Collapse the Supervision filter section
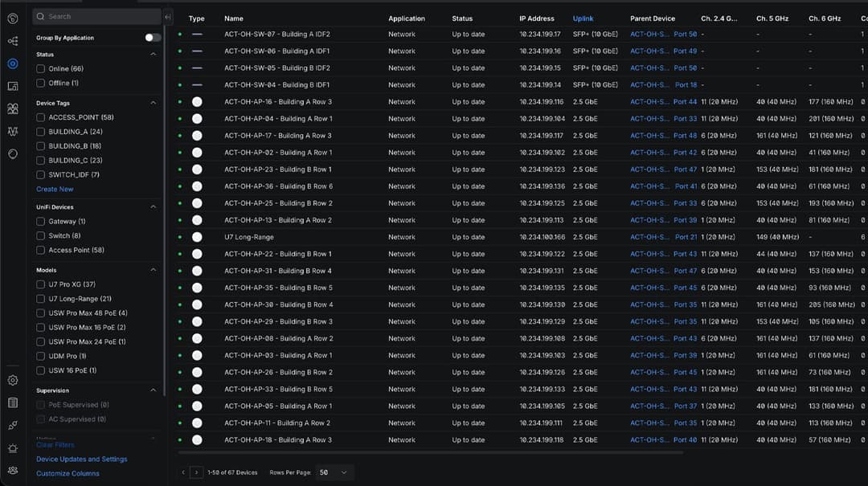The image size is (868, 486). pyautogui.click(x=154, y=390)
